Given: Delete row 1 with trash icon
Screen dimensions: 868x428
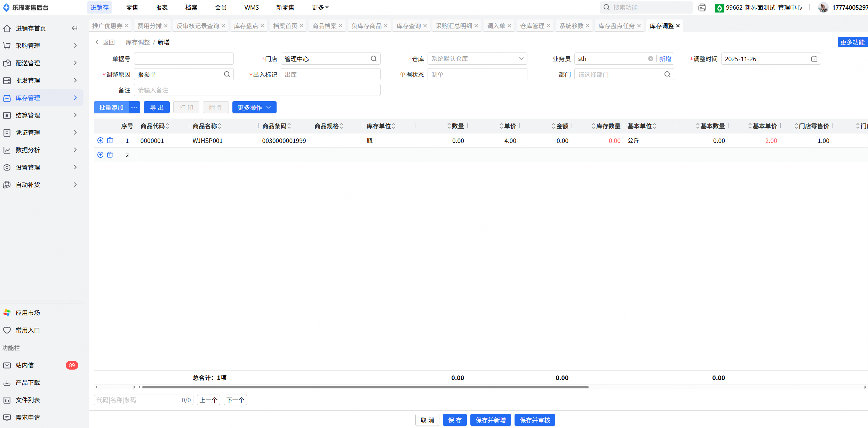Looking at the screenshot, I should (110, 140).
